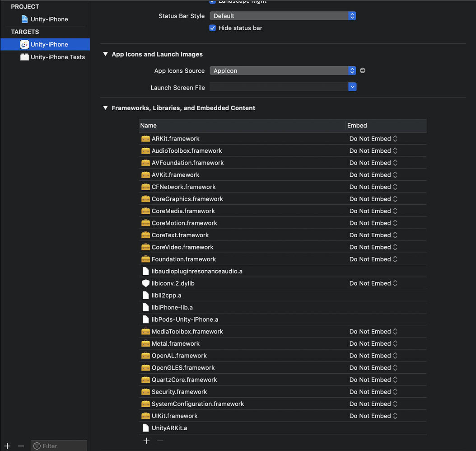Screen dimensions: 476x451
Task: Click the add target plus button bottom left
Action: pyautogui.click(x=7, y=445)
